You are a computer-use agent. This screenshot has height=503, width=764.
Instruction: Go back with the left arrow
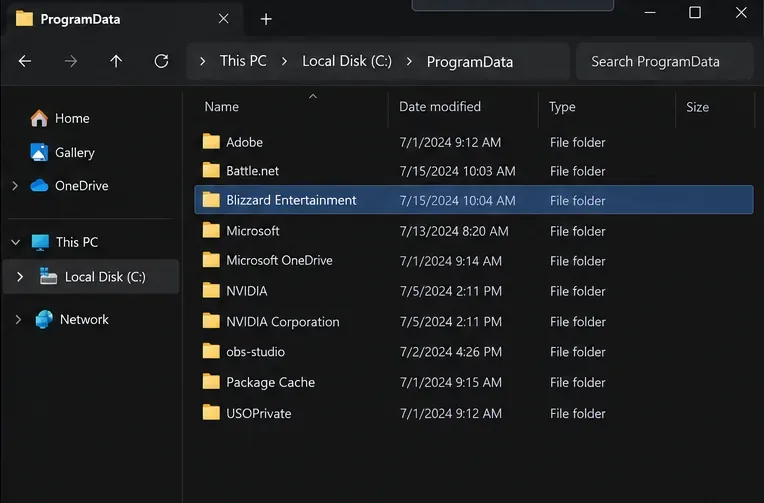(25, 61)
